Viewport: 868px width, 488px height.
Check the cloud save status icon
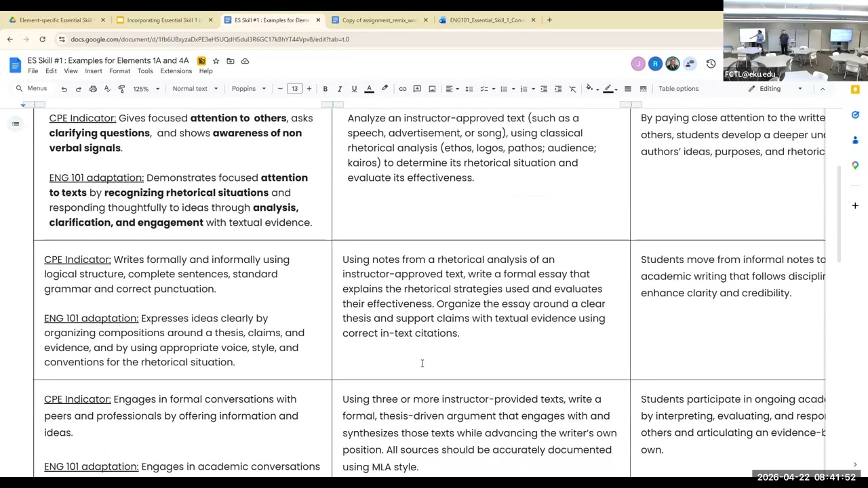point(245,61)
